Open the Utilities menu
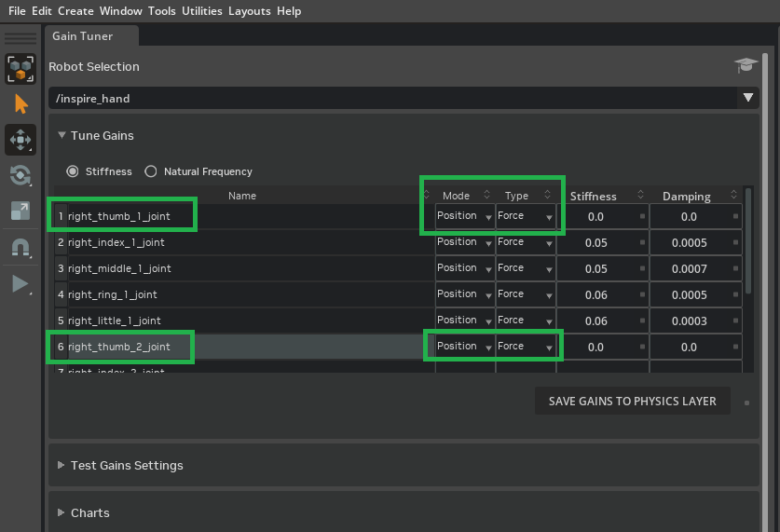The width and height of the screenshot is (780, 532). click(202, 11)
